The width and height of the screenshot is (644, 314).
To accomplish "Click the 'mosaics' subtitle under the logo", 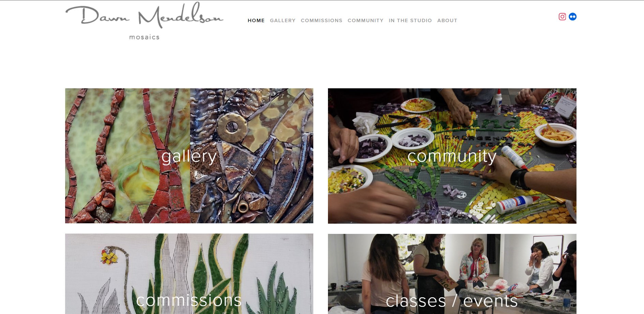I will tap(144, 37).
